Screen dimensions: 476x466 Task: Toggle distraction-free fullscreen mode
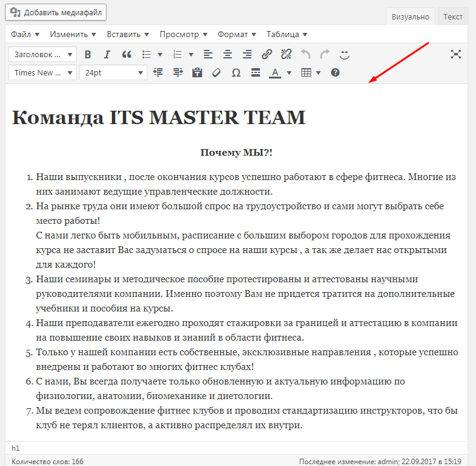456,54
